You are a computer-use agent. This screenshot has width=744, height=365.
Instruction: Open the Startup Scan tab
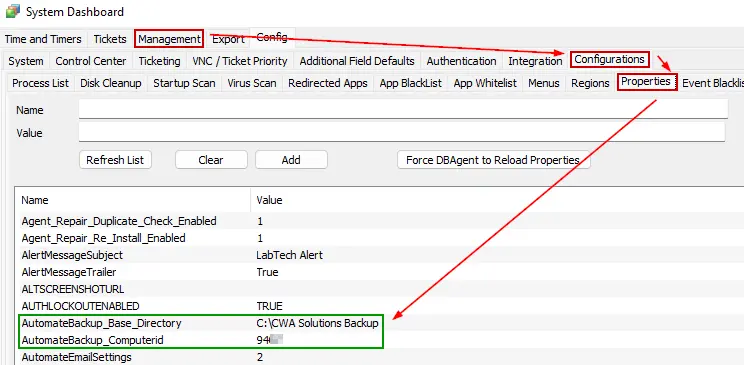pos(185,83)
